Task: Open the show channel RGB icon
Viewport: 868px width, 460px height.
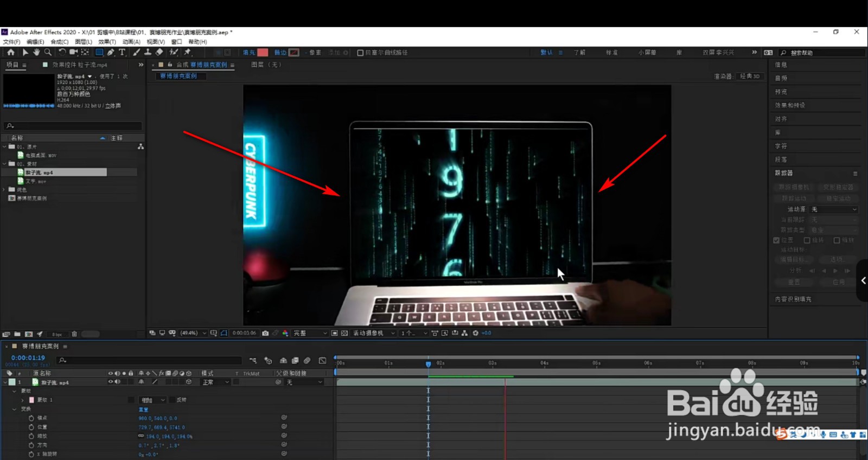Action: [285, 333]
